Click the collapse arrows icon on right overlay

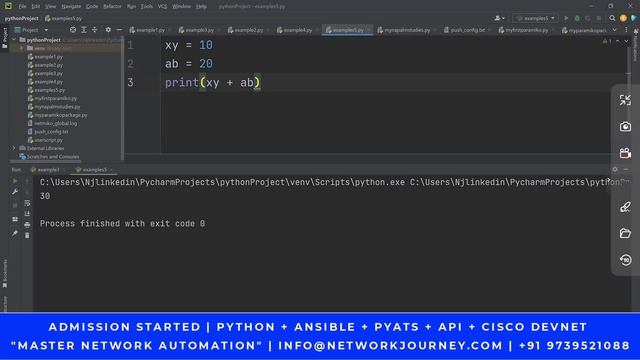(x=625, y=100)
